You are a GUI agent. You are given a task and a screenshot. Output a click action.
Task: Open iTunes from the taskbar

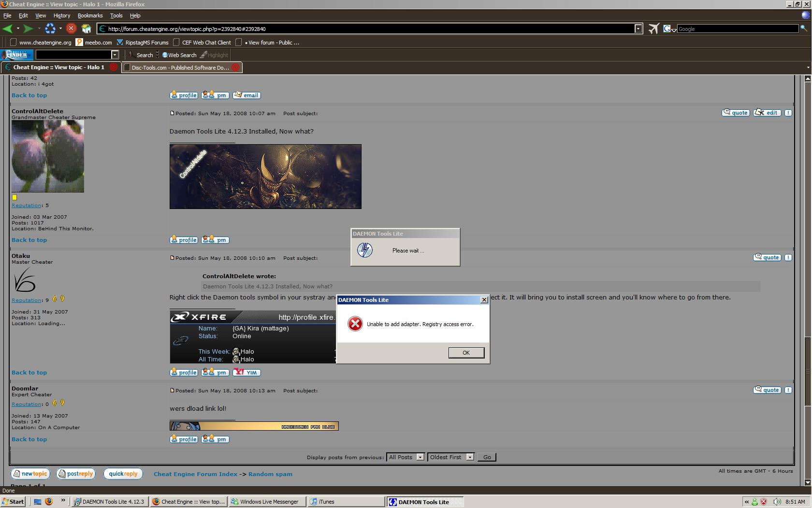(346, 502)
